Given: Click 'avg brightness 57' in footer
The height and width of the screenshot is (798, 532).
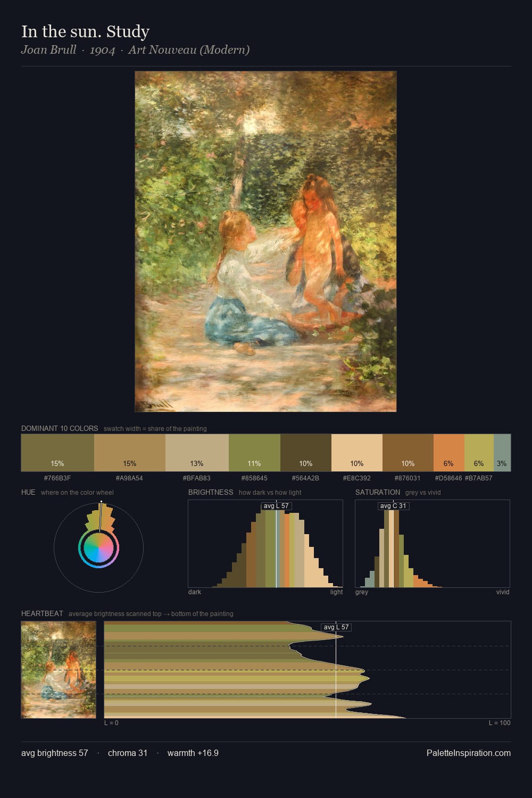Looking at the screenshot, I should (55, 753).
